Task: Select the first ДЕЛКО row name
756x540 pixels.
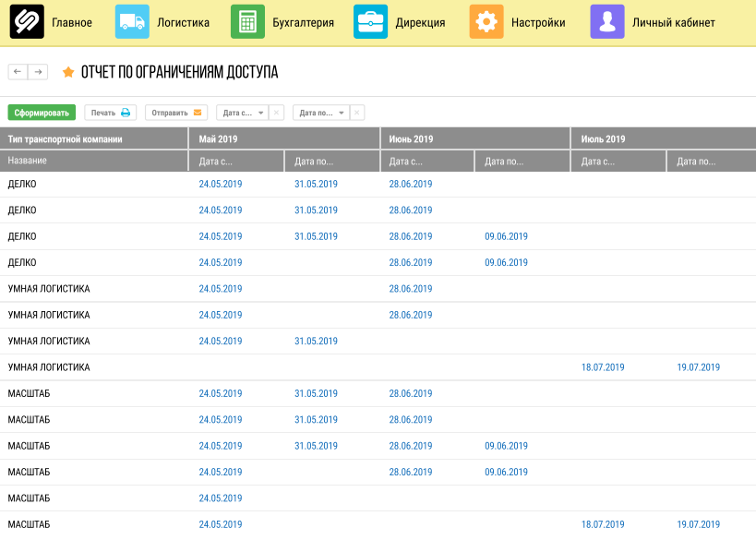Action: 22,185
